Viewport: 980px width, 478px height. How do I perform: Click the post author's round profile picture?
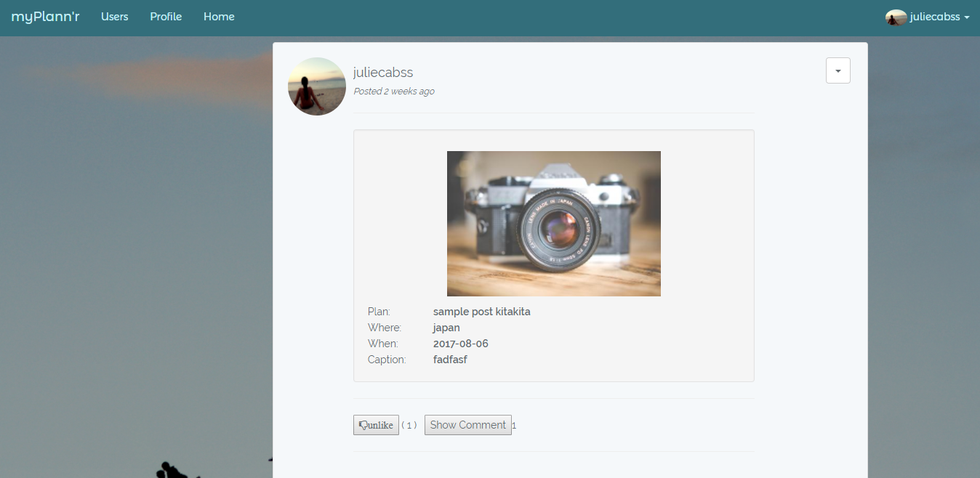[x=317, y=86]
